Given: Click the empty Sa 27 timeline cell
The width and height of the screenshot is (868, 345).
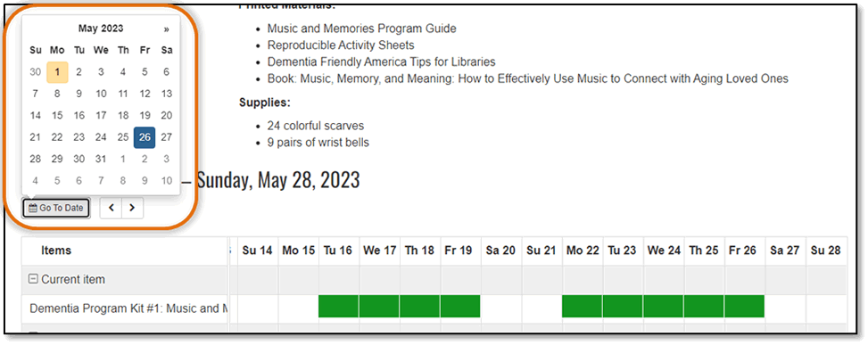Looking at the screenshot, I should click(x=785, y=308).
